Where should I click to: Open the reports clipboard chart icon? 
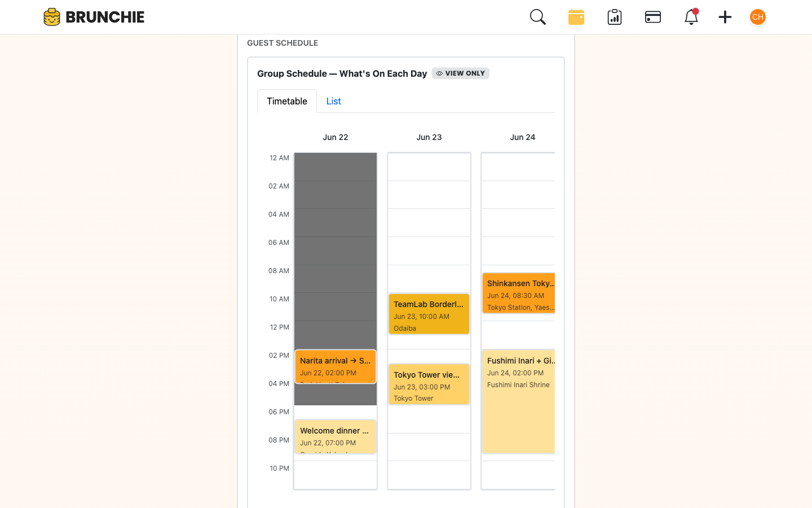click(615, 17)
